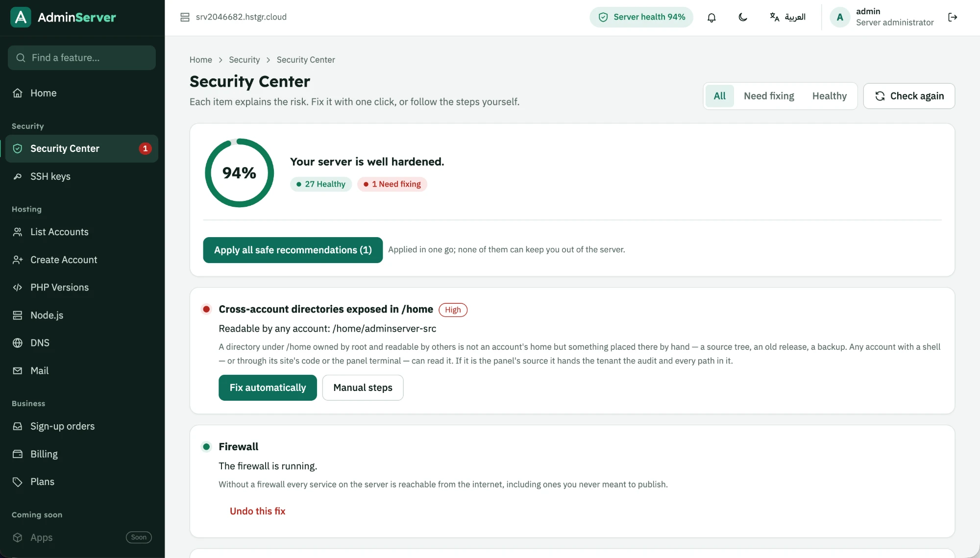Click the Apps item marked Soon

point(81,537)
